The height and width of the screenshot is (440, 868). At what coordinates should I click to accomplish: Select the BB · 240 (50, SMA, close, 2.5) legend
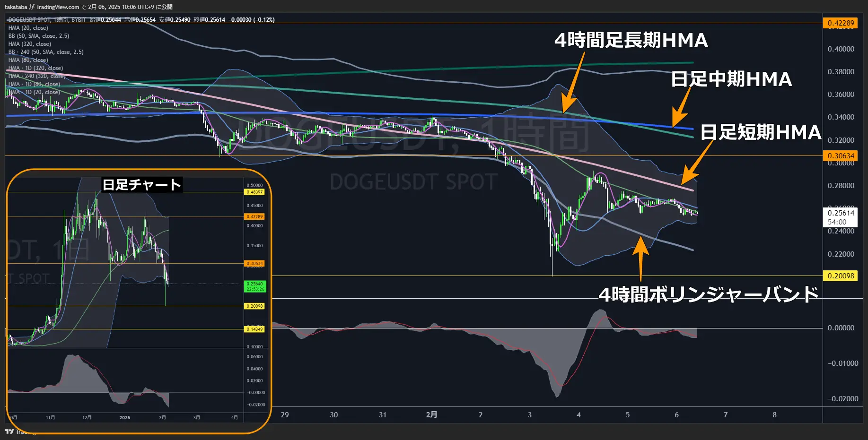coord(46,52)
